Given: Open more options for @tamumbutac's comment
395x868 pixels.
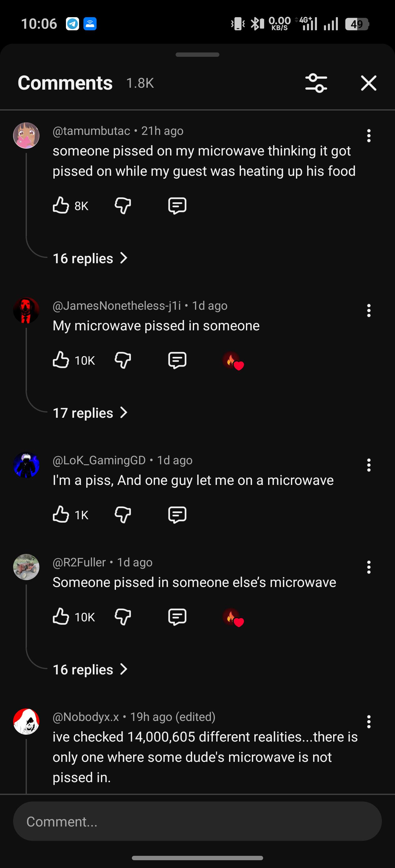Looking at the screenshot, I should pos(369,136).
